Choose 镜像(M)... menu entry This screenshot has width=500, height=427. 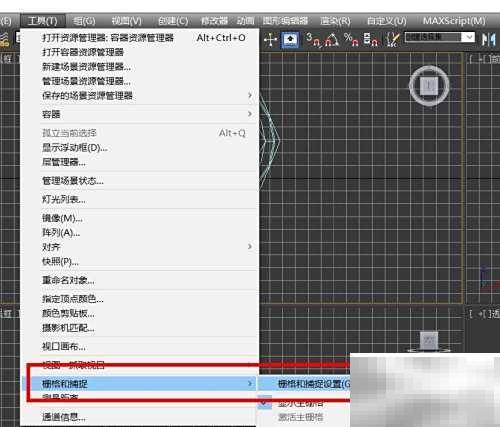tap(140, 218)
